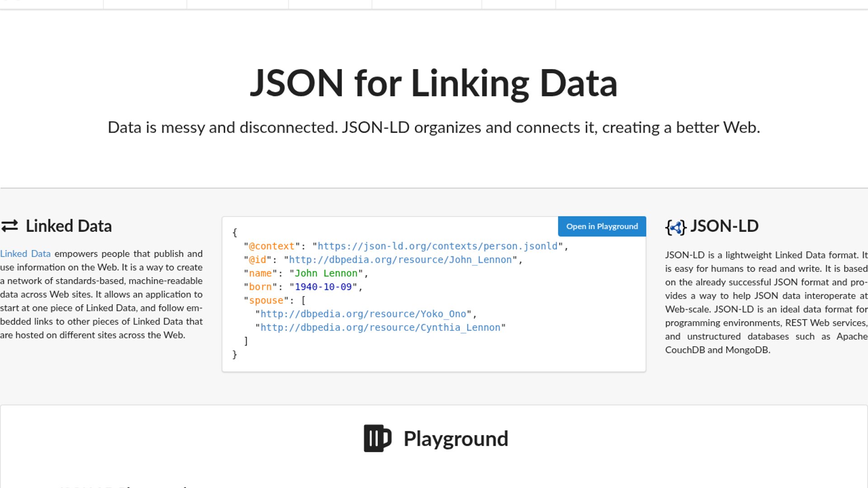The width and height of the screenshot is (868, 488).
Task: Select the Playground heading text
Action: coord(456,439)
